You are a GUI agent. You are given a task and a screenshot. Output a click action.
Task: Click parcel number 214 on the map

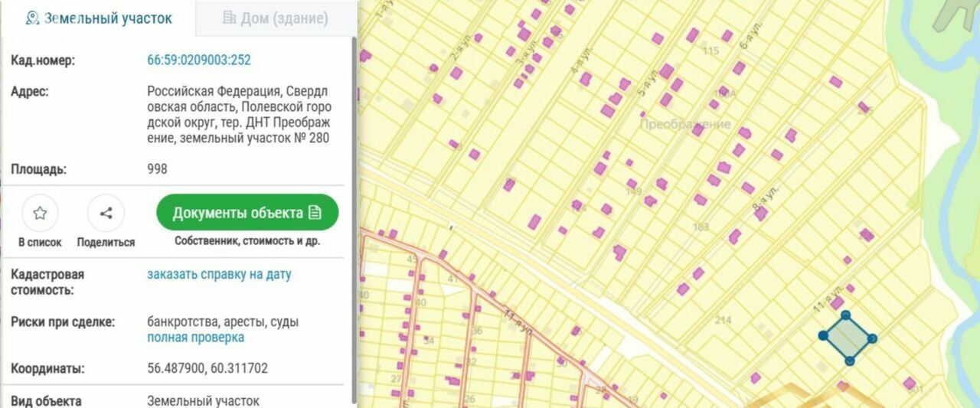(x=723, y=320)
